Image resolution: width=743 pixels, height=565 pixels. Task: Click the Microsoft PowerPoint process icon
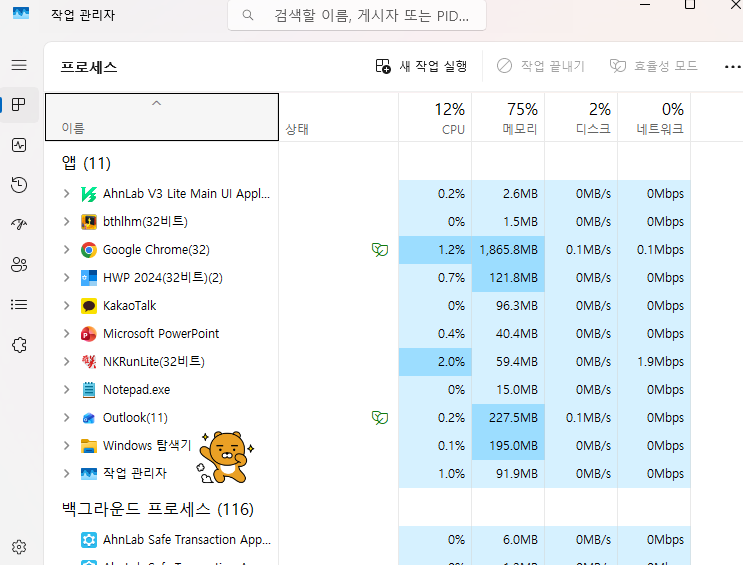(x=89, y=334)
